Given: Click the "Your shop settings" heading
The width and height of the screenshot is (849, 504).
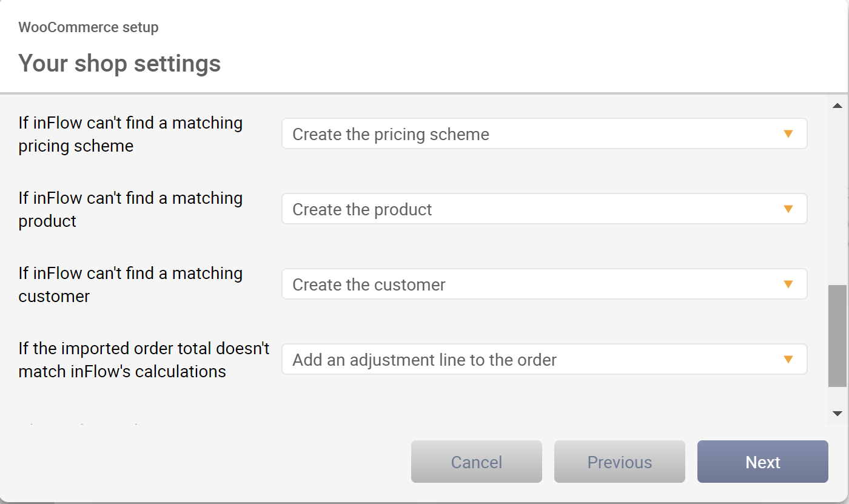Looking at the screenshot, I should pos(119,63).
